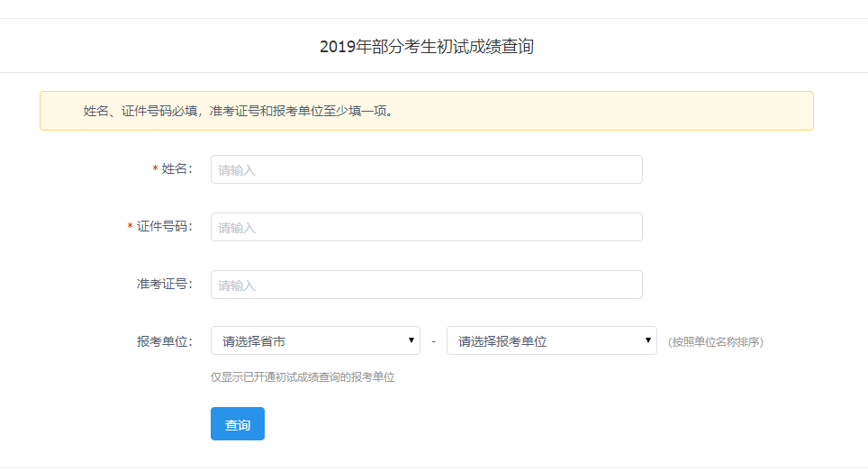Click the 姓名 field label
Image resolution: width=868 pixels, height=471 pixels.
[176, 169]
